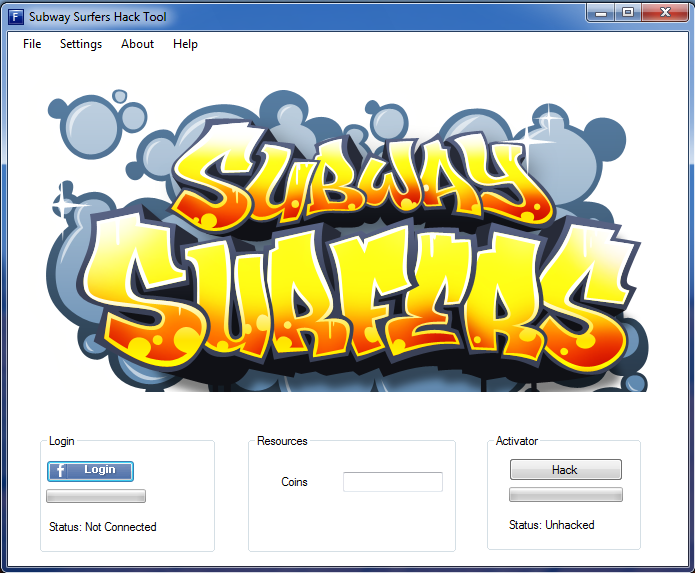This screenshot has width=695, height=573.
Task: Click the Resources group label
Action: coord(282,441)
